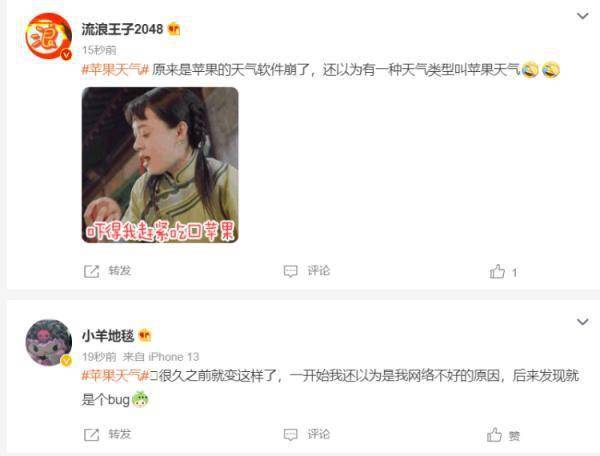The height and width of the screenshot is (456, 600).
Task: Click the comment icon on first post
Action: tap(290, 271)
